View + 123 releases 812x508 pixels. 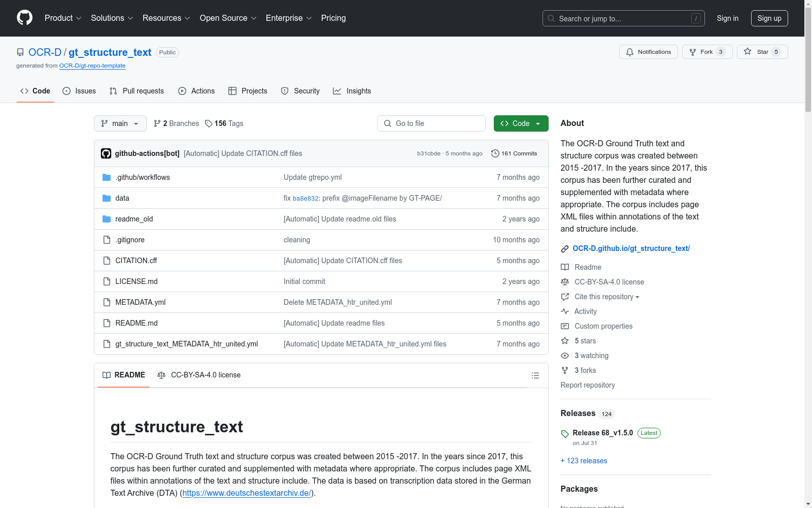(584, 461)
